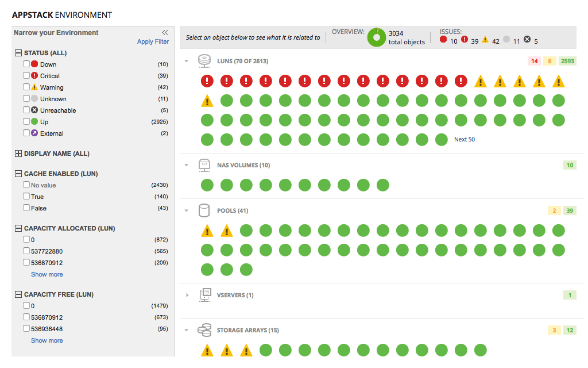Click the green overview donut status icon
This screenshot has height=368, width=588.
(x=376, y=37)
